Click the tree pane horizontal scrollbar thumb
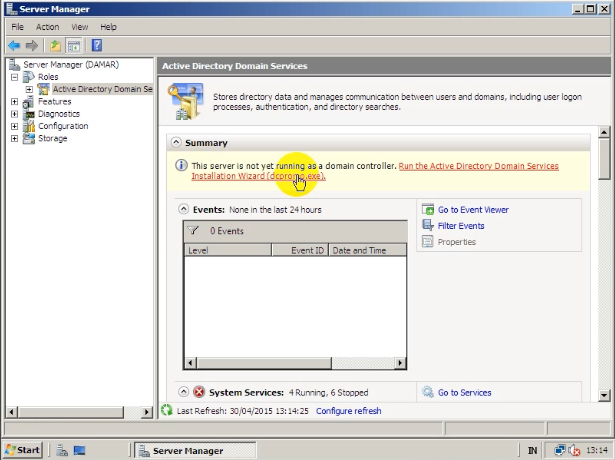615x460 pixels. [x=71, y=412]
